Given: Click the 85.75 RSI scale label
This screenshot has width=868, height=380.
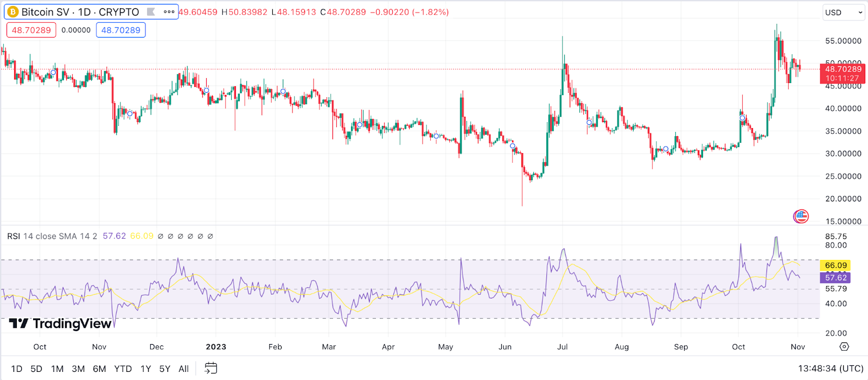Looking at the screenshot, I should (x=836, y=237).
